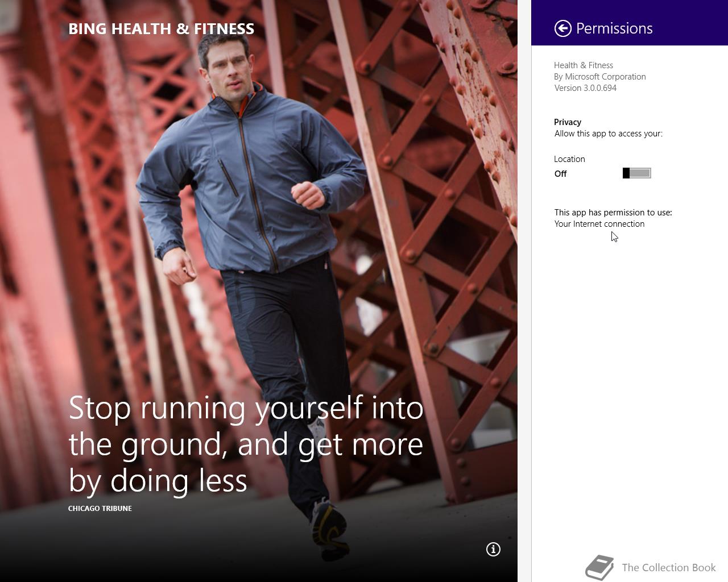Open the image info icon on the photo
The width and height of the screenshot is (728, 582).
point(493,549)
